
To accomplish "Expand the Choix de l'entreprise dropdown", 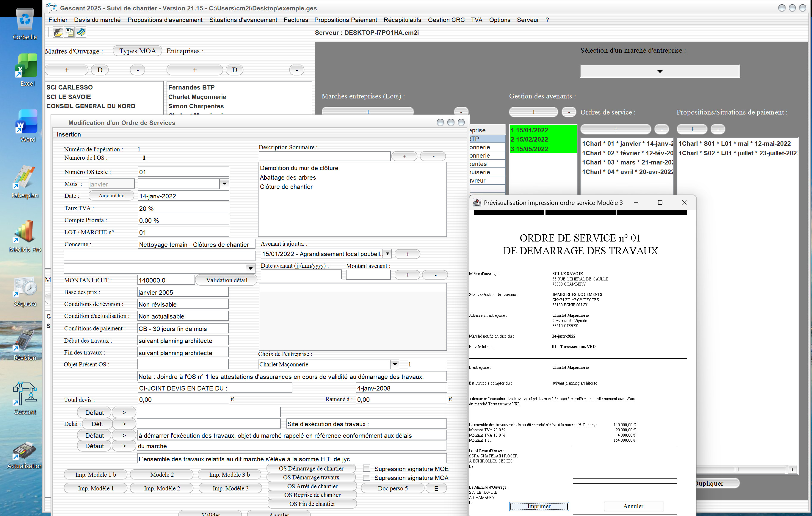I will pyautogui.click(x=394, y=364).
